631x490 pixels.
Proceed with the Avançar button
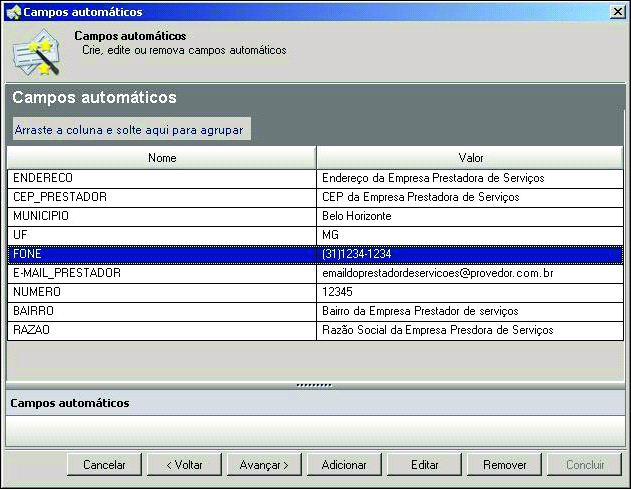[264, 465]
